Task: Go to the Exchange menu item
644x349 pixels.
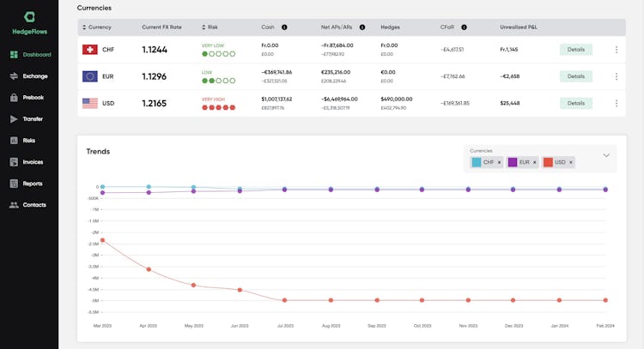Action: point(35,76)
